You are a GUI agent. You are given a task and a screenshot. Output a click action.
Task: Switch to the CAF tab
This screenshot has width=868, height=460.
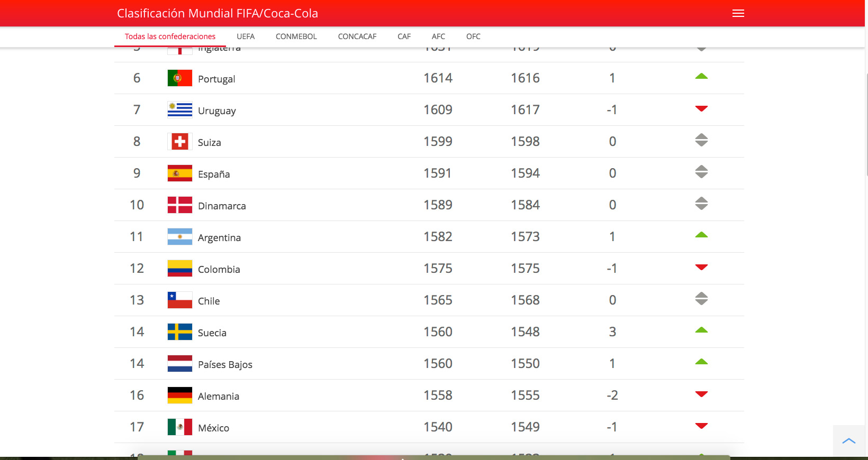pos(404,36)
